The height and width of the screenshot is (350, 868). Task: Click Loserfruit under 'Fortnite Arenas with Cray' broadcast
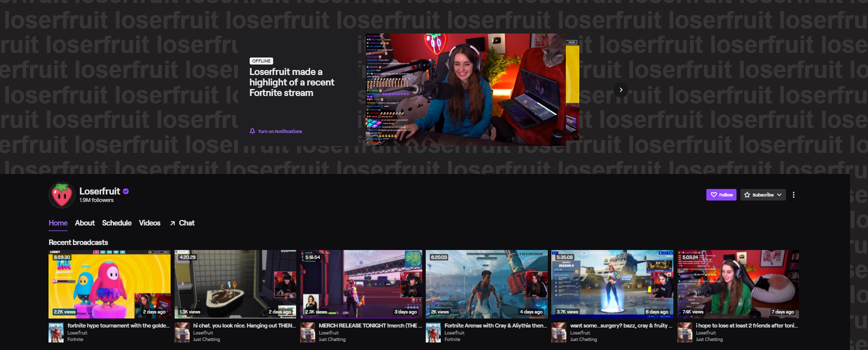click(454, 333)
